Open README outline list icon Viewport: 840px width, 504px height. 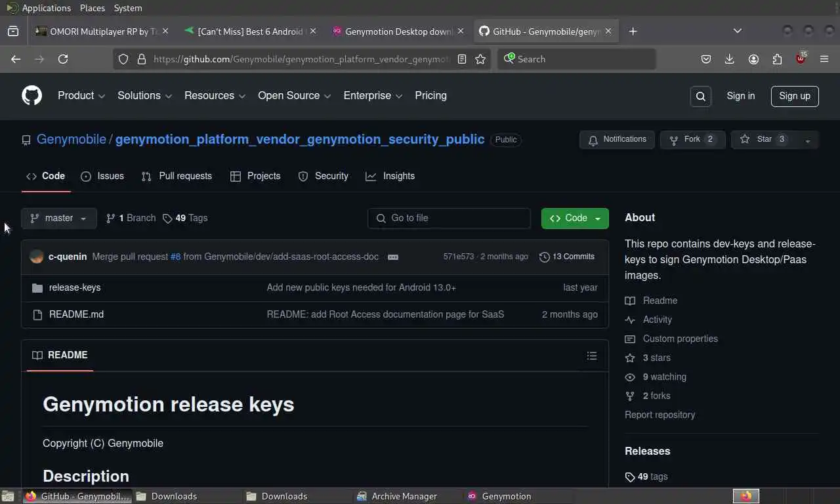pos(592,356)
